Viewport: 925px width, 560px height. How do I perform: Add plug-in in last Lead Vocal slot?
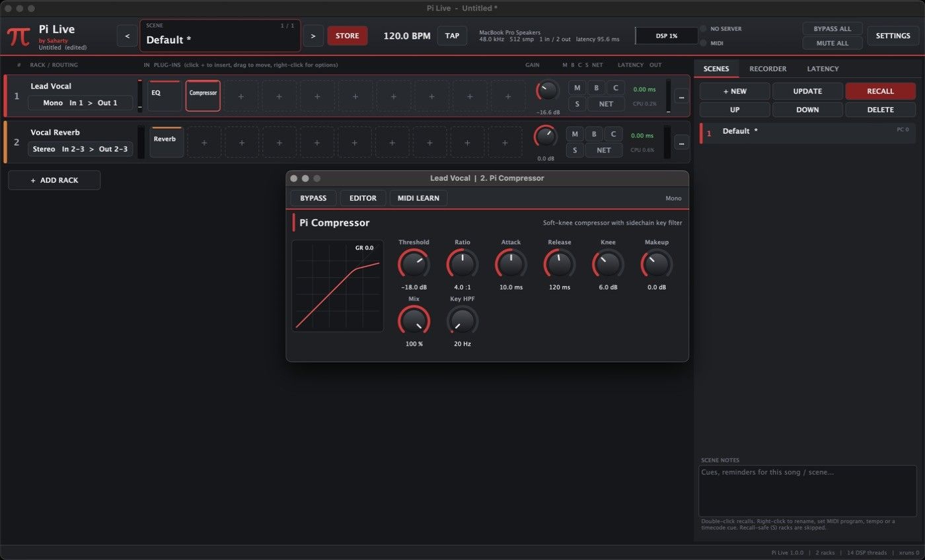508,96
